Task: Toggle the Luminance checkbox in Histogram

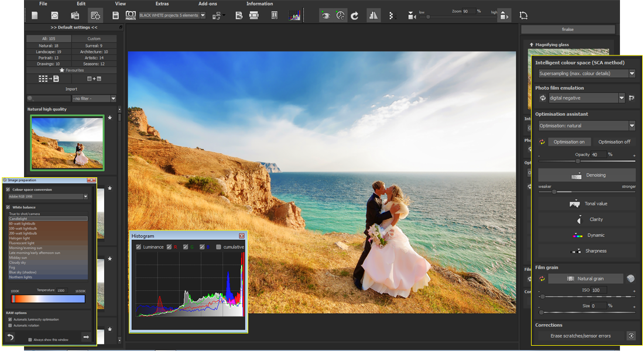Action: point(139,247)
